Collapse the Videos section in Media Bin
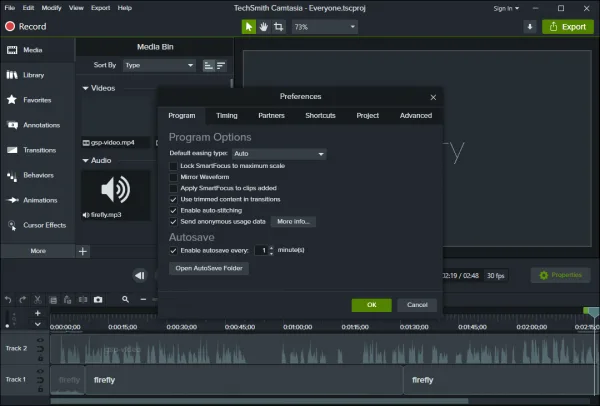Image resolution: width=600 pixels, height=406 pixels. point(85,88)
